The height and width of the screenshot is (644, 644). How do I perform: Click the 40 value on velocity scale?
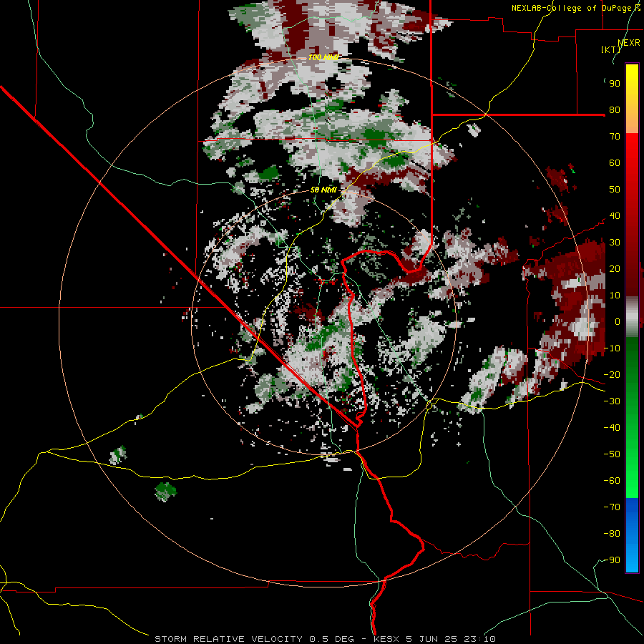point(615,216)
